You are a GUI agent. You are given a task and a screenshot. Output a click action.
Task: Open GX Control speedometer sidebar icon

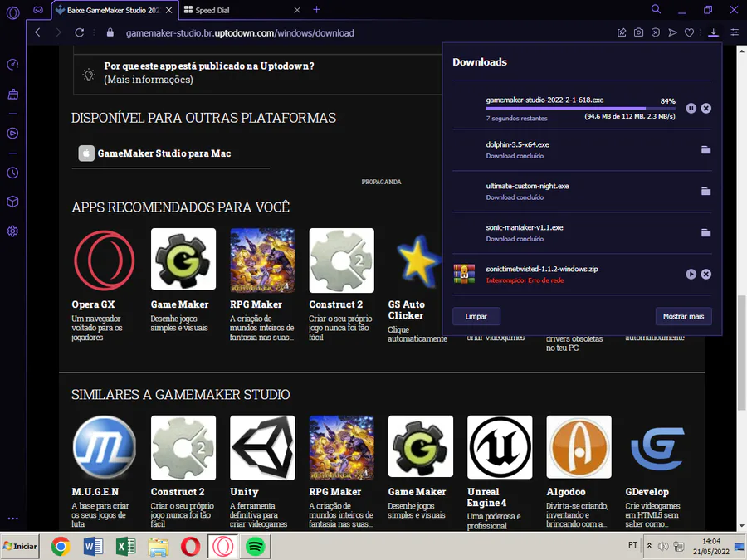12,64
